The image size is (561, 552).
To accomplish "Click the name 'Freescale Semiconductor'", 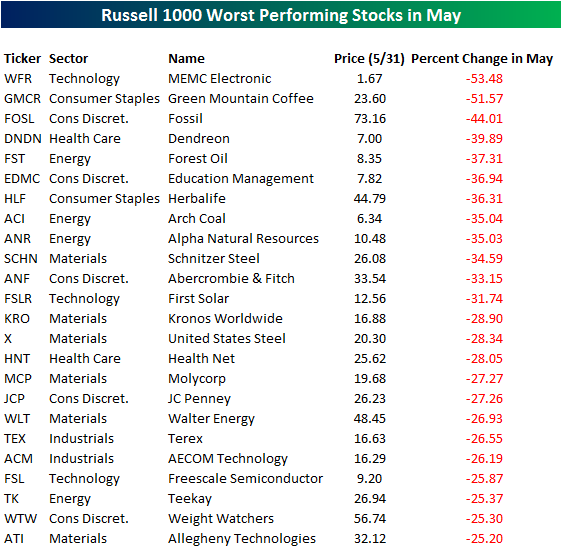I will [x=245, y=479].
